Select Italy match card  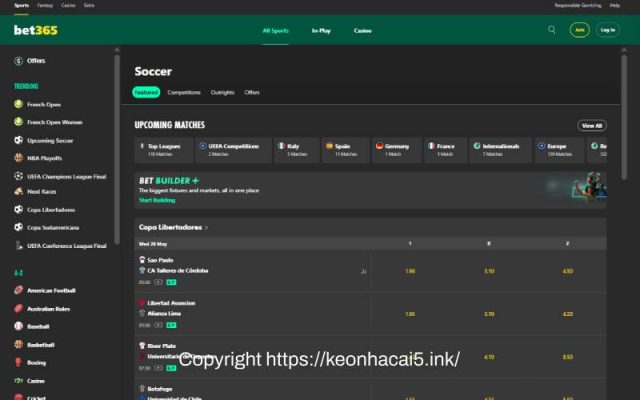(296, 150)
